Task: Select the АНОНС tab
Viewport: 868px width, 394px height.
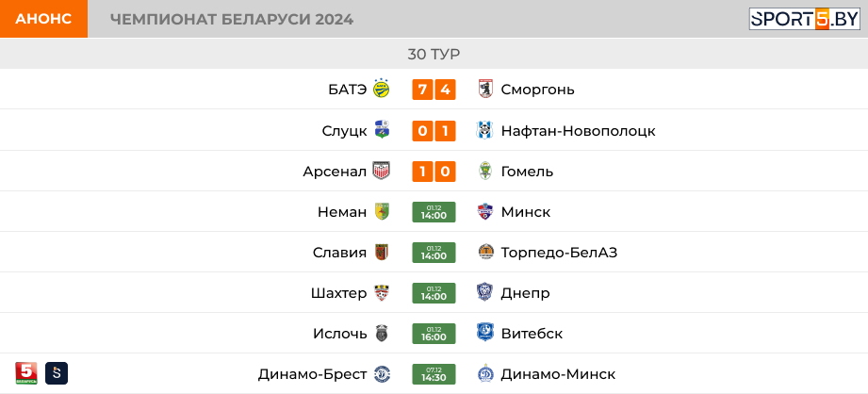Action: click(x=43, y=19)
